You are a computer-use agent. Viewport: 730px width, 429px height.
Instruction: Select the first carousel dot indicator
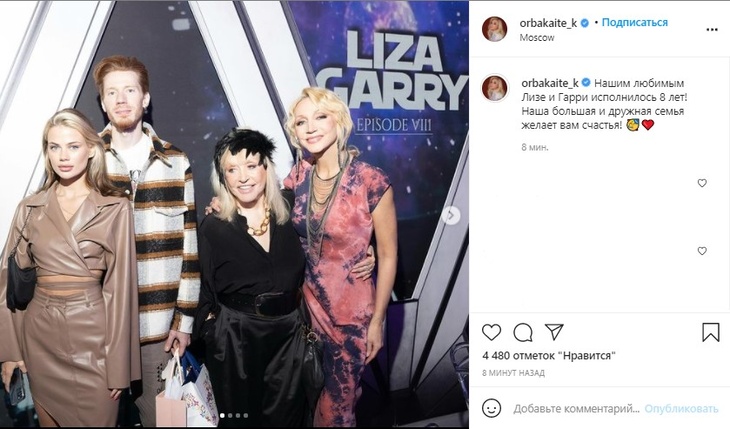click(x=222, y=415)
